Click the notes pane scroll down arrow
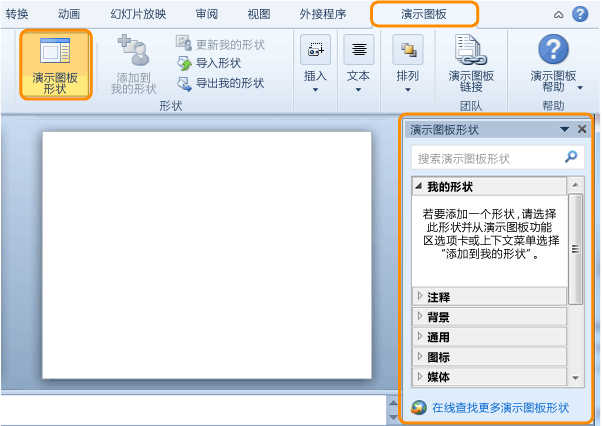This screenshot has width=602, height=426. click(394, 417)
